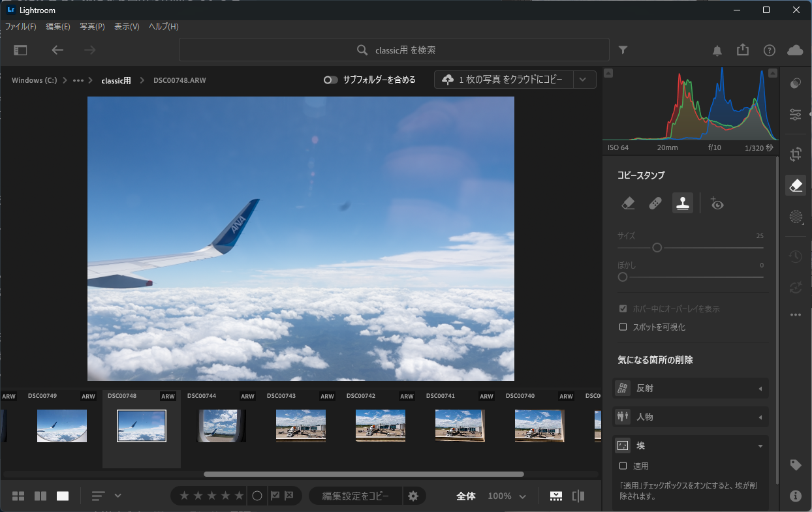Expand the 反射 section
812x512 pixels.
(x=691, y=388)
